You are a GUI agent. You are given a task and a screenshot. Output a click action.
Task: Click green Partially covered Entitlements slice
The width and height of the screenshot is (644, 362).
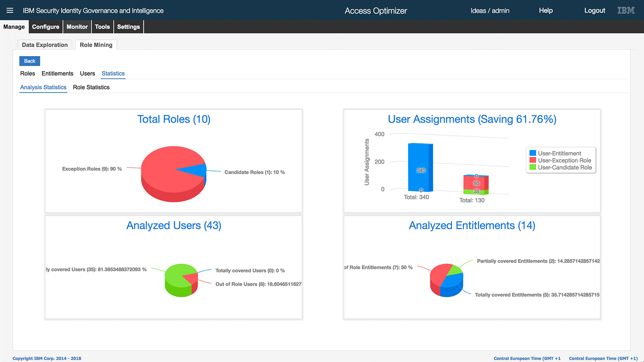[x=455, y=269]
